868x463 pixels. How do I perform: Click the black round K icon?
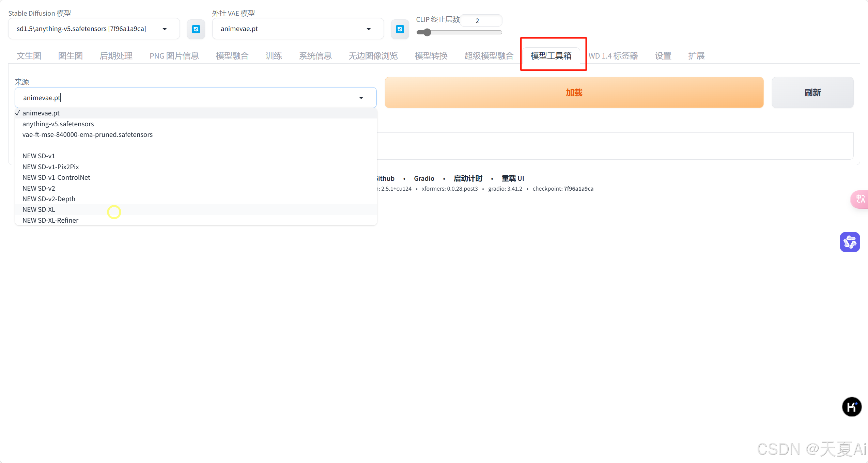tap(852, 407)
